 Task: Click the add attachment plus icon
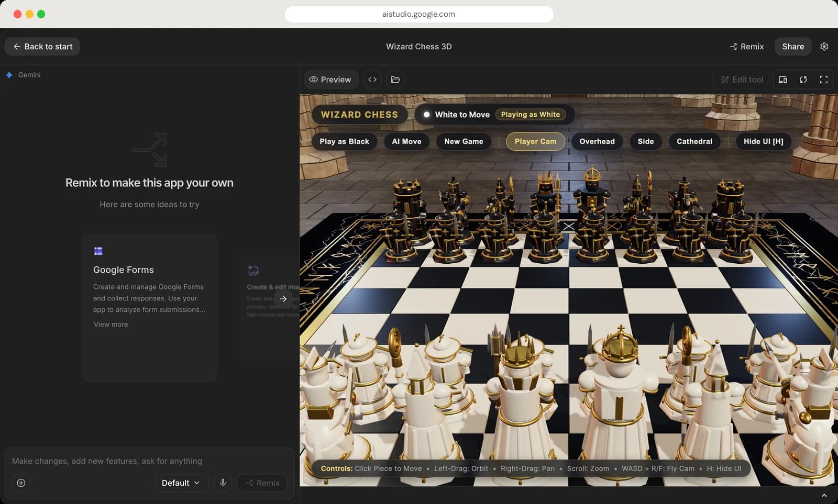(x=21, y=483)
